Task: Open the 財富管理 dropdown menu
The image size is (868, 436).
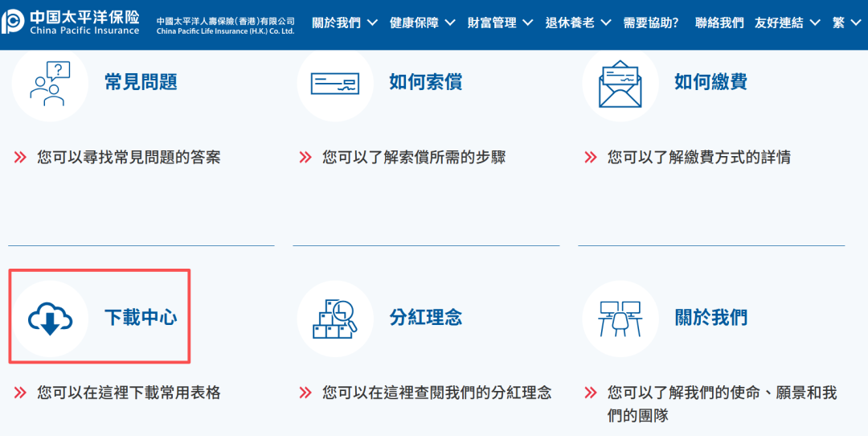Action: 500,23
